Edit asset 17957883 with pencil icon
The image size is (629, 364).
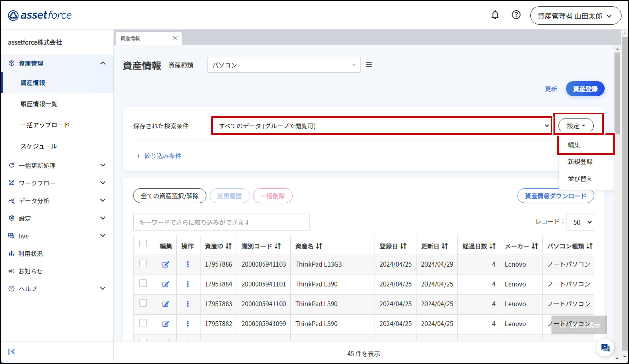tap(166, 304)
